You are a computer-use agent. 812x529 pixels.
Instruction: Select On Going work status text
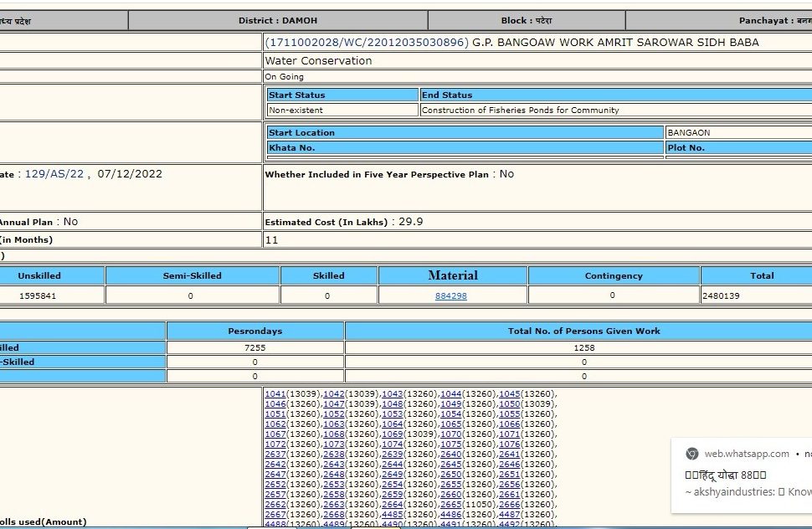(285, 77)
